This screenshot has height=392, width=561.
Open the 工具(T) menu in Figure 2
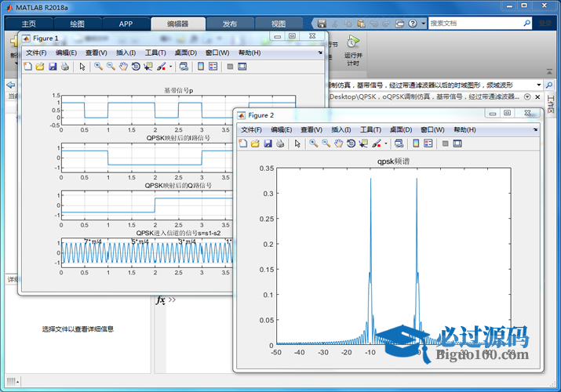pos(372,129)
